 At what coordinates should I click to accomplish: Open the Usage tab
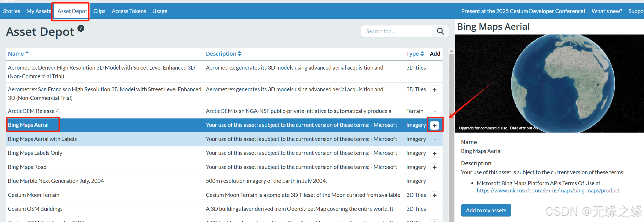point(160,11)
